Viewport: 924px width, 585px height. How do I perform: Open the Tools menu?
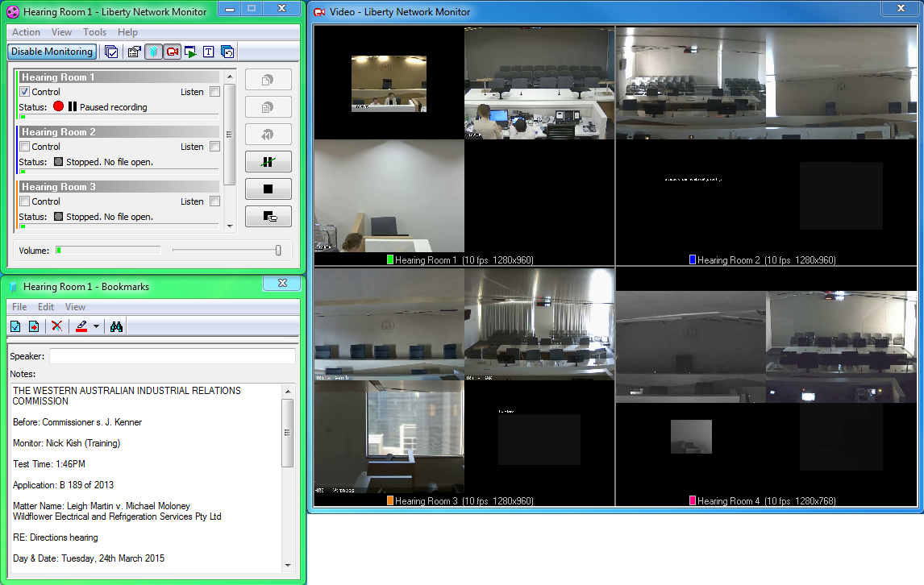click(x=94, y=32)
